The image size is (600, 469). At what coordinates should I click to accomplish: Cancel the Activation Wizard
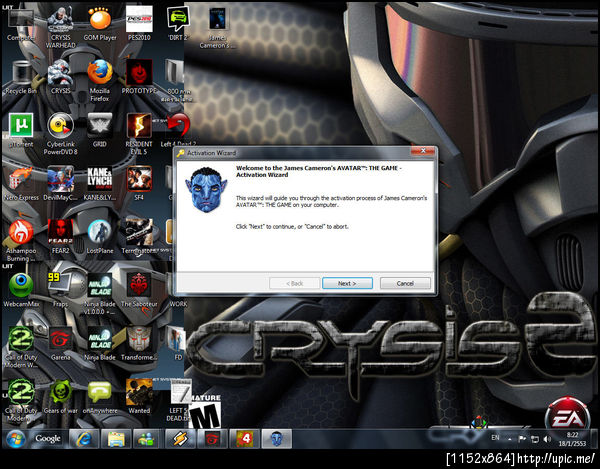click(405, 283)
